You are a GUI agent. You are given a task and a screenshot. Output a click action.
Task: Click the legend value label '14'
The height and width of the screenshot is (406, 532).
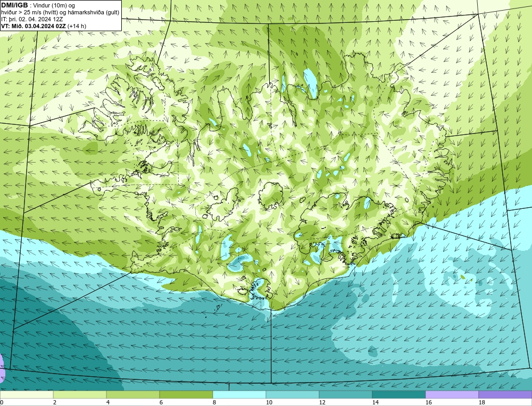coord(376,403)
